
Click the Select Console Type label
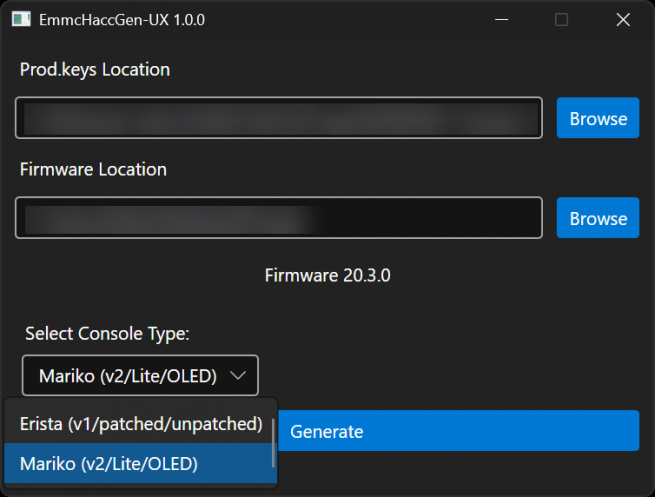[x=107, y=333]
